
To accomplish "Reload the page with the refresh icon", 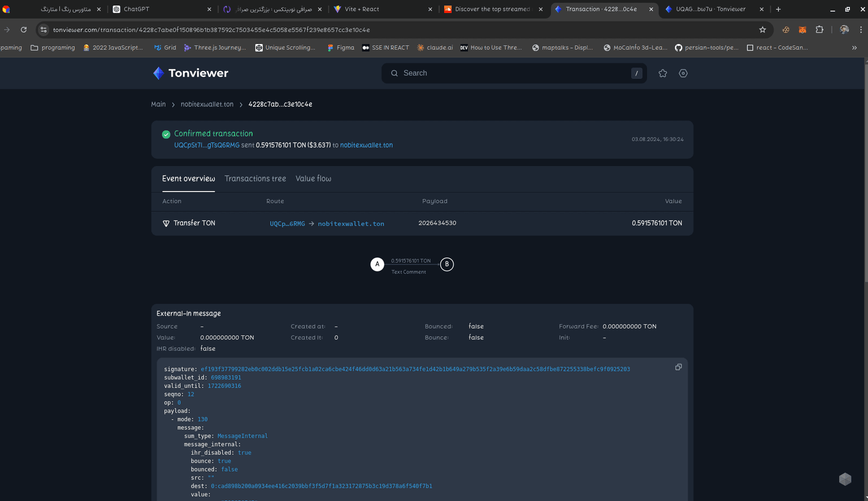I will tap(24, 30).
